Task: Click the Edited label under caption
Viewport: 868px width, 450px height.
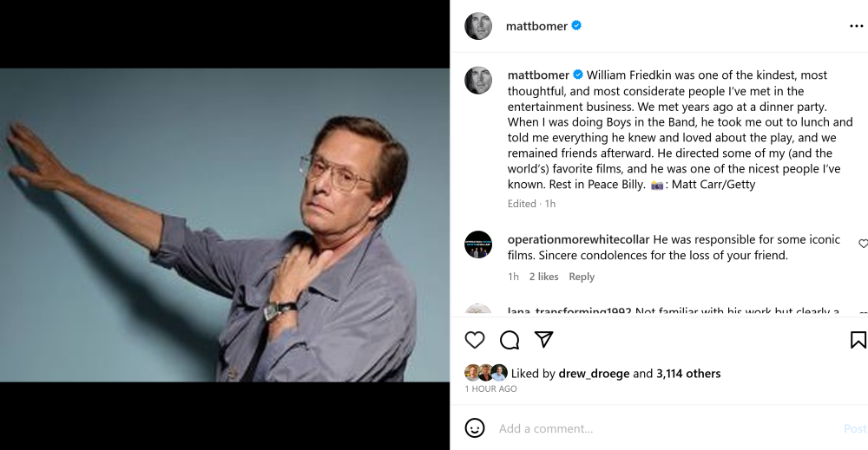Action: click(x=522, y=204)
